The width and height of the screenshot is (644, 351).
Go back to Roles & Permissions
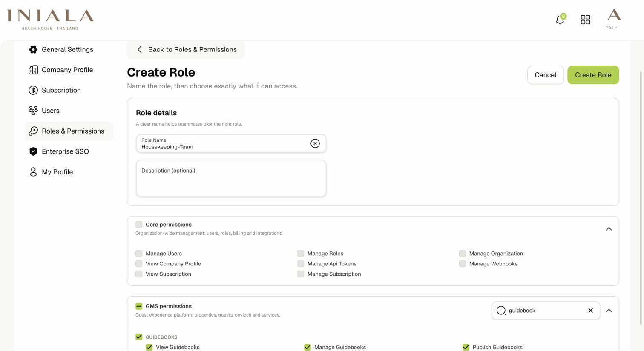186,49
